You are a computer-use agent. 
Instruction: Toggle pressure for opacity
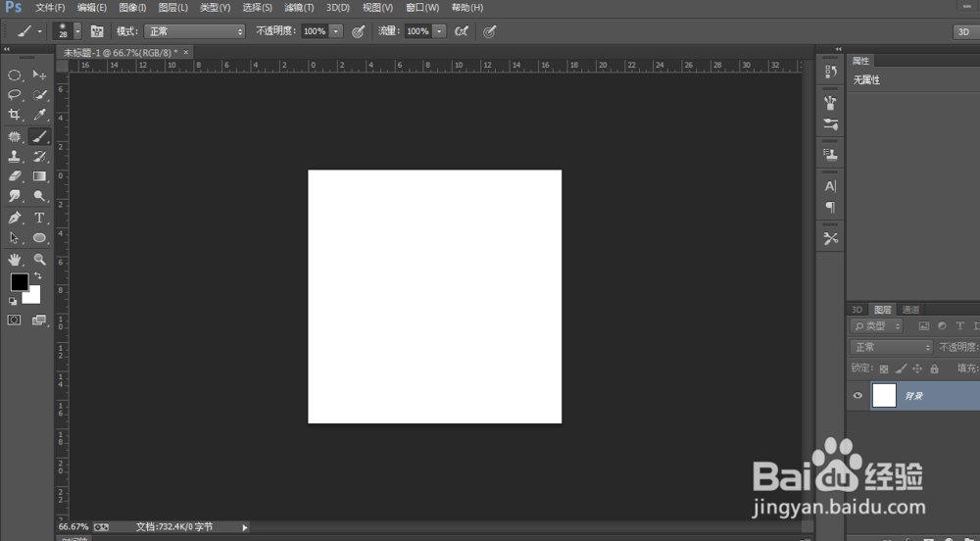[x=358, y=31]
